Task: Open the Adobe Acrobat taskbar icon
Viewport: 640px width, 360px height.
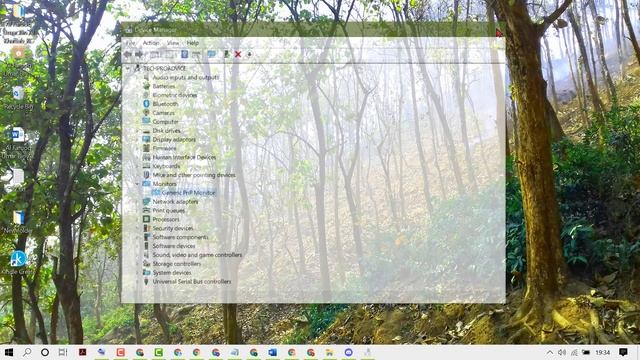Action: coord(82,352)
